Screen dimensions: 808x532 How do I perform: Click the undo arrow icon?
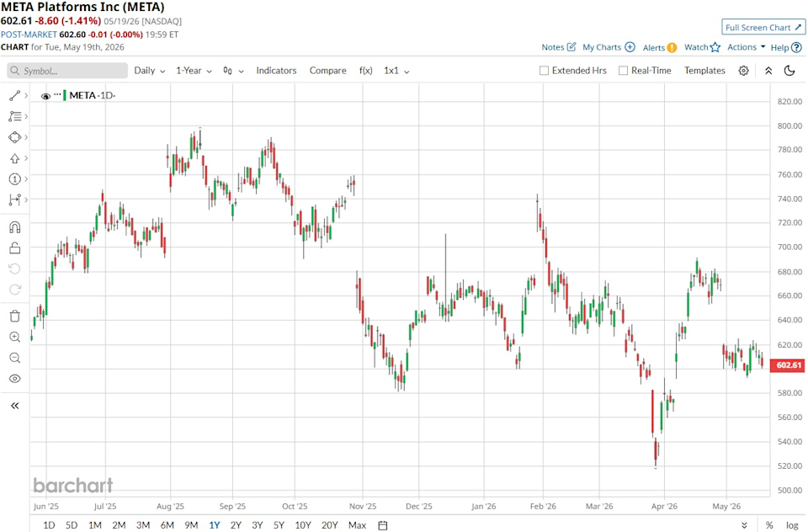(x=14, y=269)
